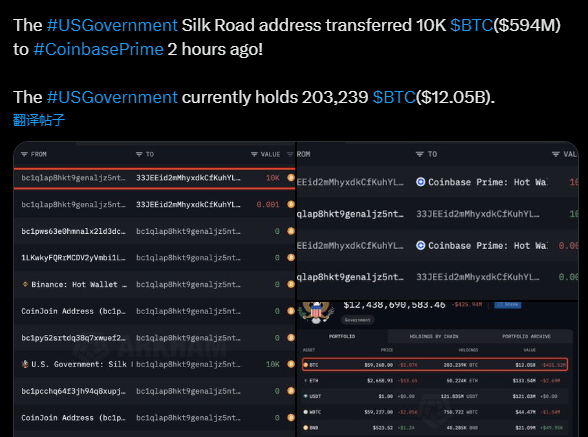Screen dimensions: 588x437
Task: Click the blue Share button near portfolio value
Action: [x=508, y=305]
